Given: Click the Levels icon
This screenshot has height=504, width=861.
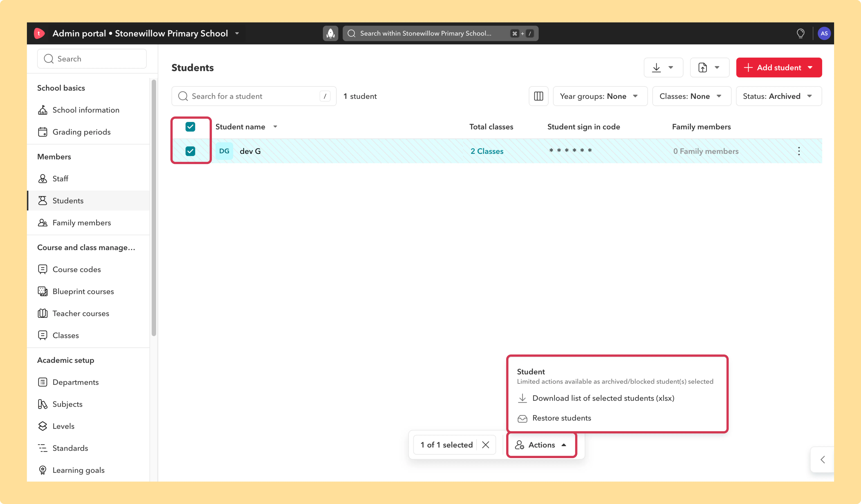Looking at the screenshot, I should pyautogui.click(x=43, y=426).
